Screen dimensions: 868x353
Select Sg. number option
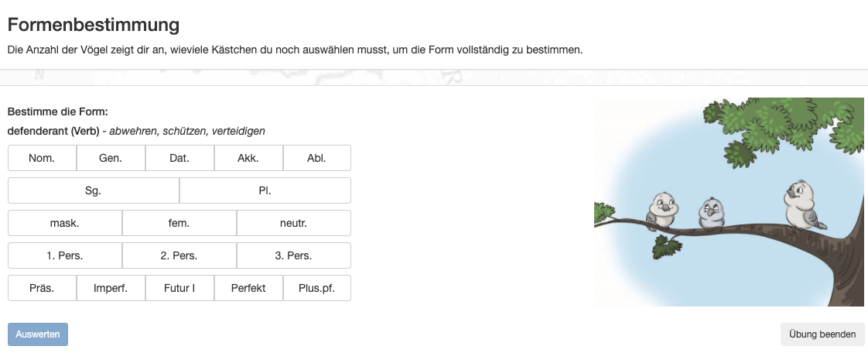click(x=94, y=190)
